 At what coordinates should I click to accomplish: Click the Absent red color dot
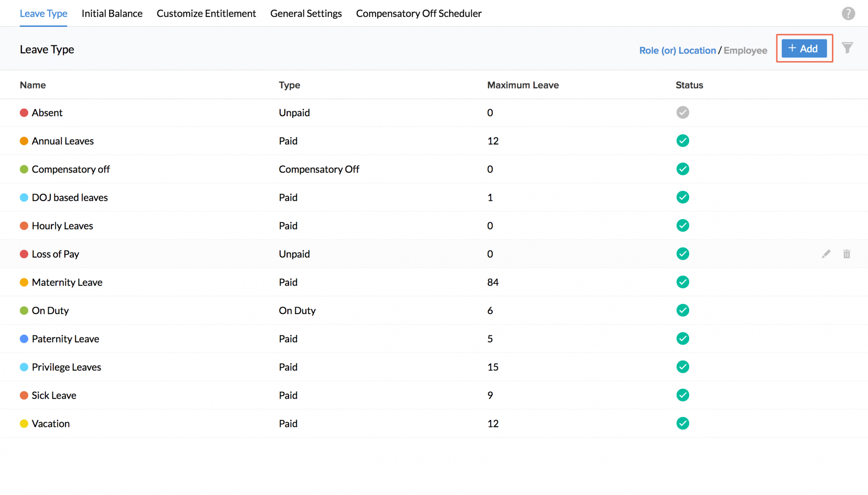[24, 113]
